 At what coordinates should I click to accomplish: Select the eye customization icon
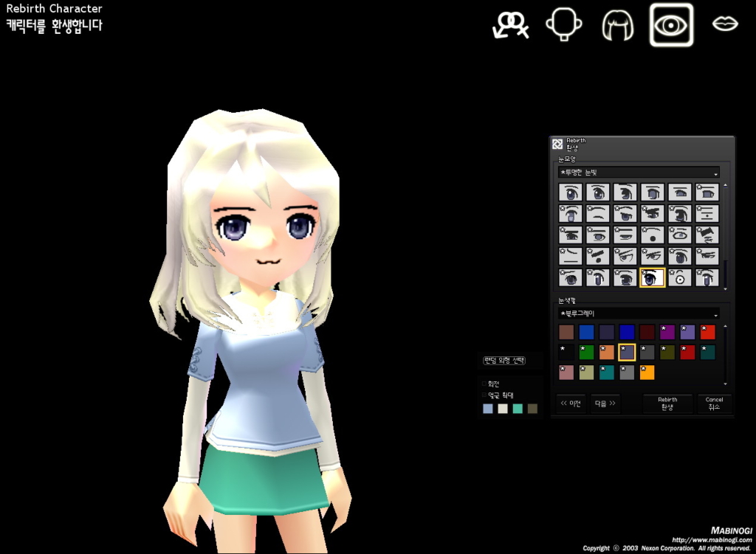[671, 25]
